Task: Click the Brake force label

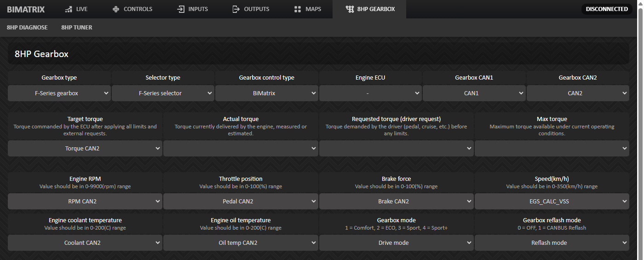Action: (x=397, y=179)
